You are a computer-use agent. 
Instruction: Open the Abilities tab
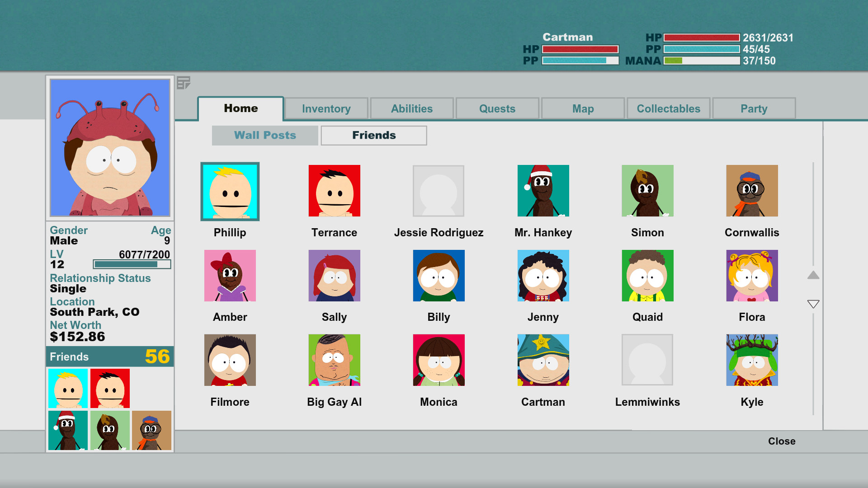click(x=412, y=109)
